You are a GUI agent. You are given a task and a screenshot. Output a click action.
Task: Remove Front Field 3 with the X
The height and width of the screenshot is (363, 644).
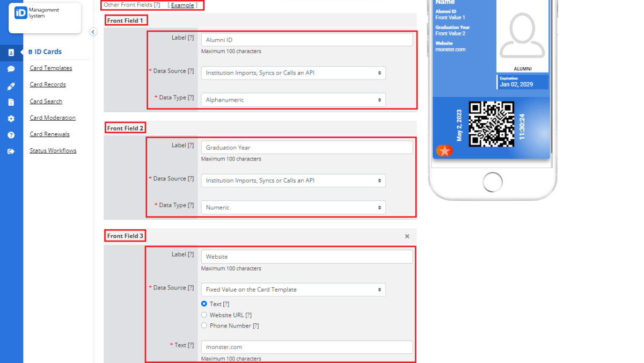click(407, 236)
